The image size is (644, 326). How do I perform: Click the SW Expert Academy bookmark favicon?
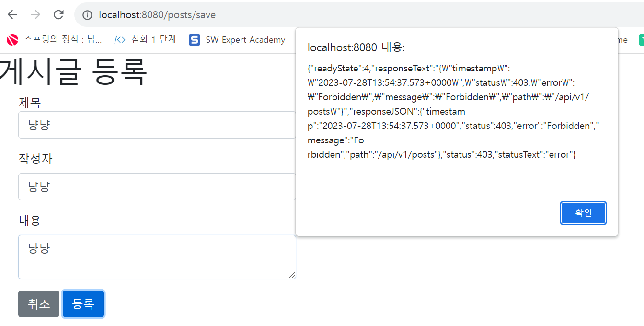coord(195,40)
